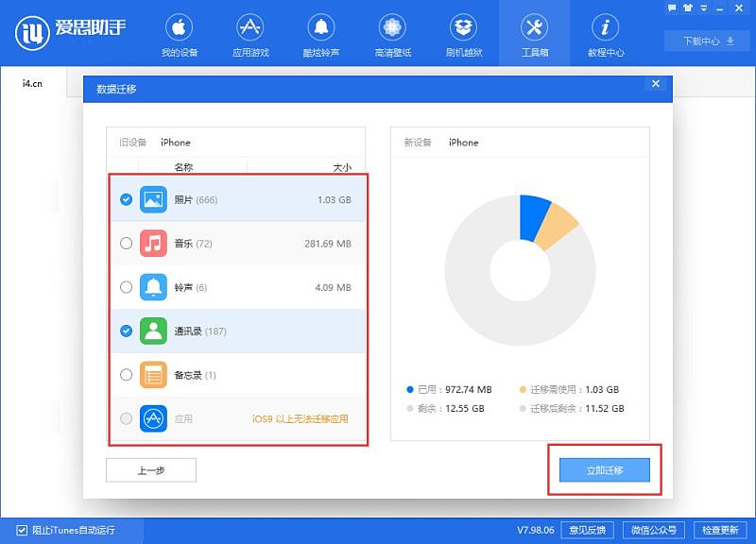The width and height of the screenshot is (756, 544).
Task: Click the orange migration segment of donut chart
Action: point(557,227)
